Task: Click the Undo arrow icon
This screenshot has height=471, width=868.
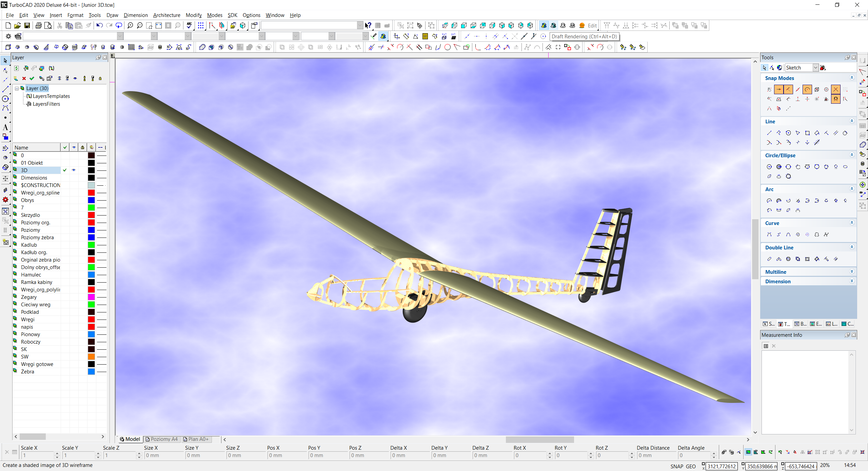Action: point(99,25)
